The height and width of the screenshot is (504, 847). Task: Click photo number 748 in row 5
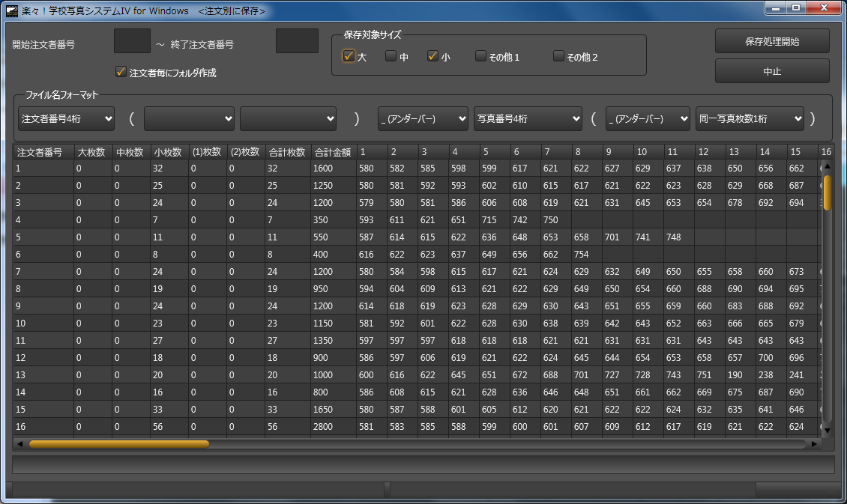[x=679, y=237]
